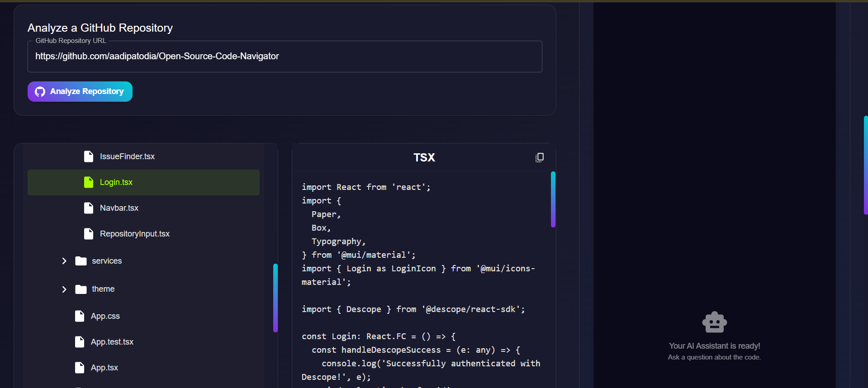
Task: Click the App.tsx file icon
Action: (80, 368)
